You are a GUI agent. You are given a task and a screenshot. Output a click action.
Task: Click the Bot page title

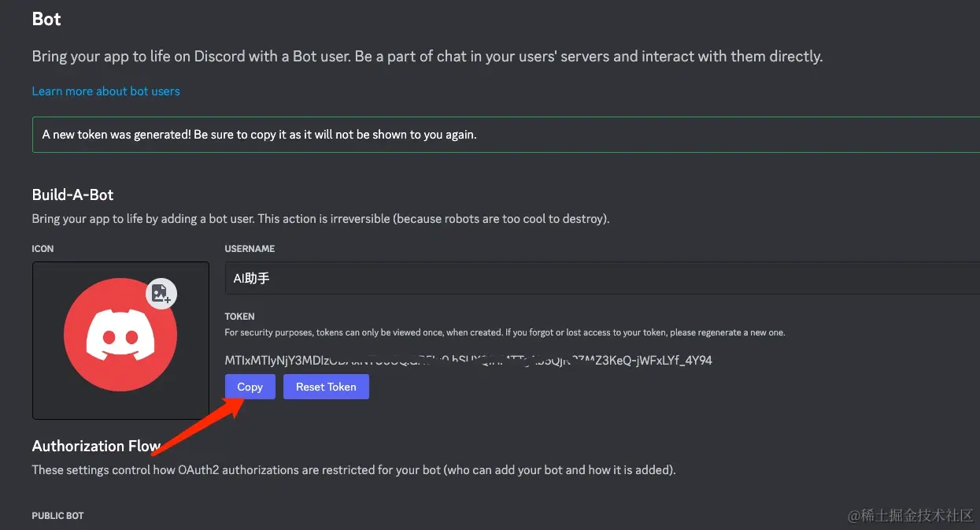point(46,19)
